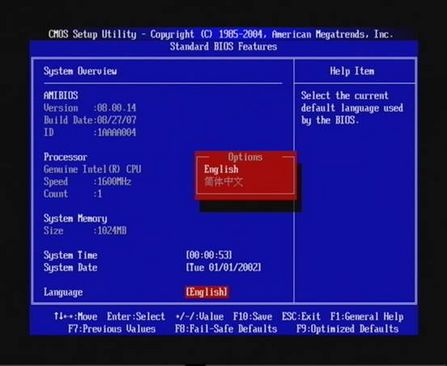This screenshot has width=447, height=366.
Task: Click the Genuine Intel(R) CPU line
Action: pos(92,169)
